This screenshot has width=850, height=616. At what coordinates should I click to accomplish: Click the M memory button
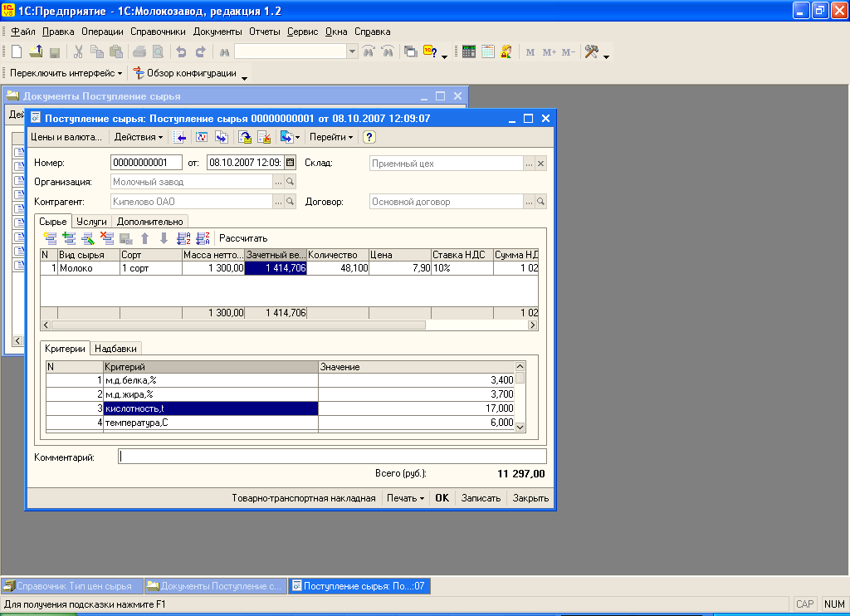point(530,52)
